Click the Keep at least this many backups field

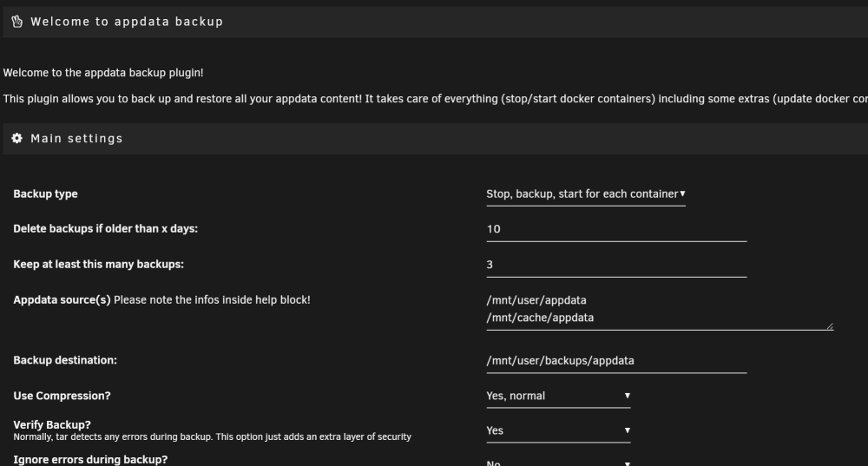616,265
